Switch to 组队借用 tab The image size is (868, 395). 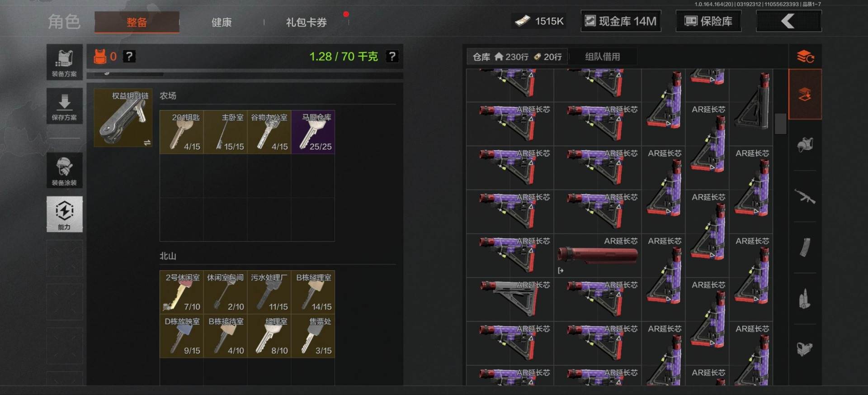tap(603, 57)
